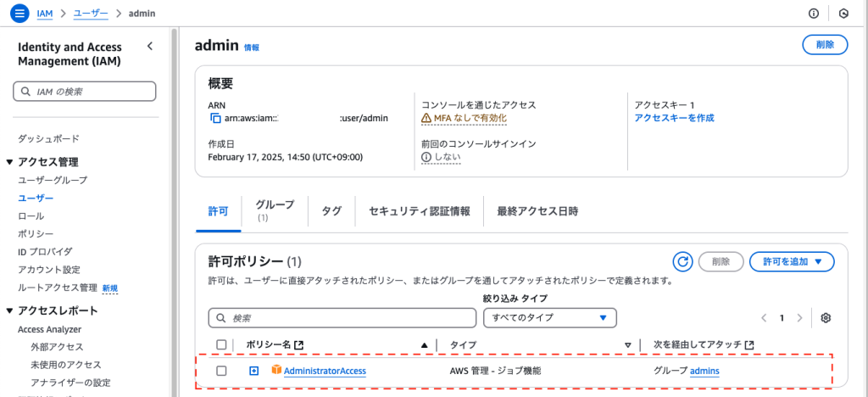Open 未使用のアクセス in sidebar

(66, 364)
